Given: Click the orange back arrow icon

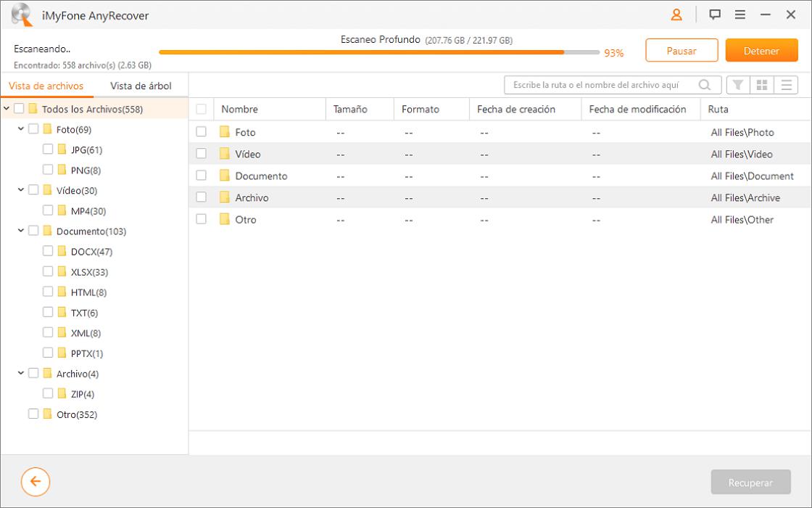Looking at the screenshot, I should (36, 481).
